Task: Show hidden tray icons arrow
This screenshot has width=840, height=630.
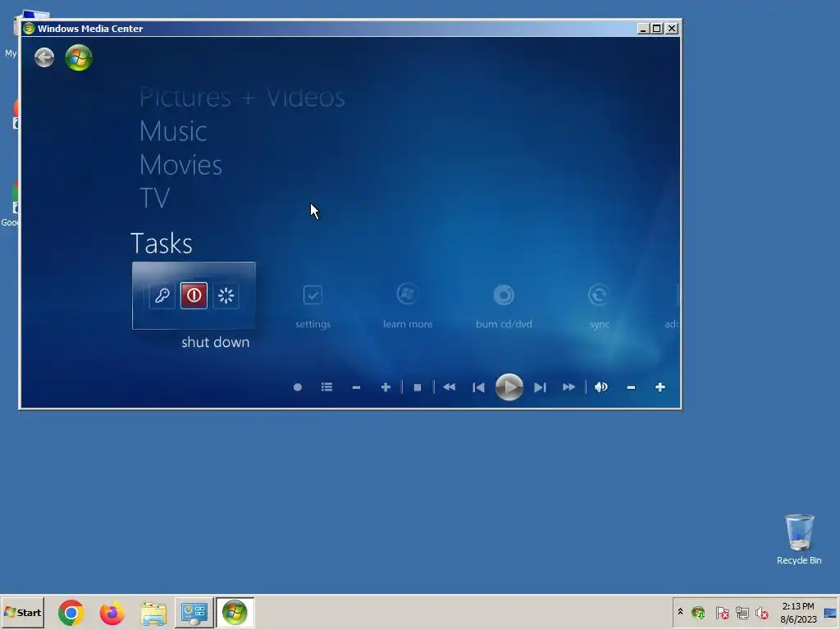Action: tap(680, 612)
